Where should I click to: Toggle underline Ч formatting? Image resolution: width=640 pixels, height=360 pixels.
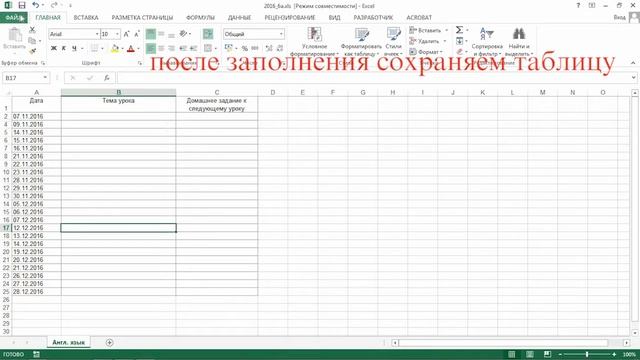[x=74, y=49]
